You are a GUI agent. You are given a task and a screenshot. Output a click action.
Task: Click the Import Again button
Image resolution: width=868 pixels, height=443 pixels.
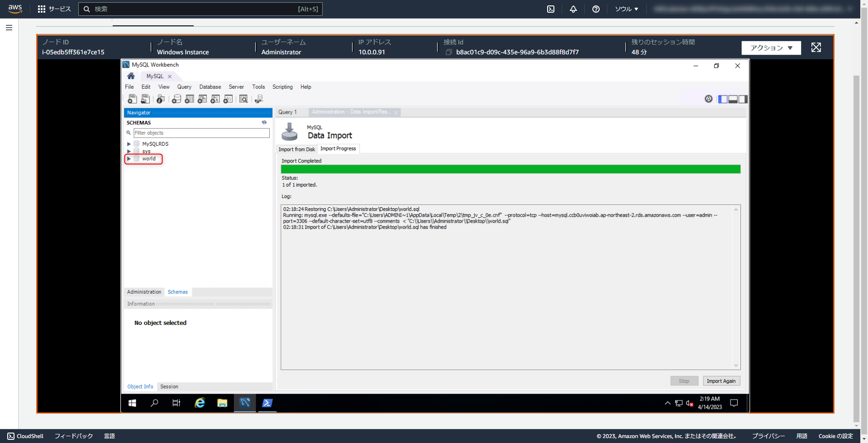point(721,381)
